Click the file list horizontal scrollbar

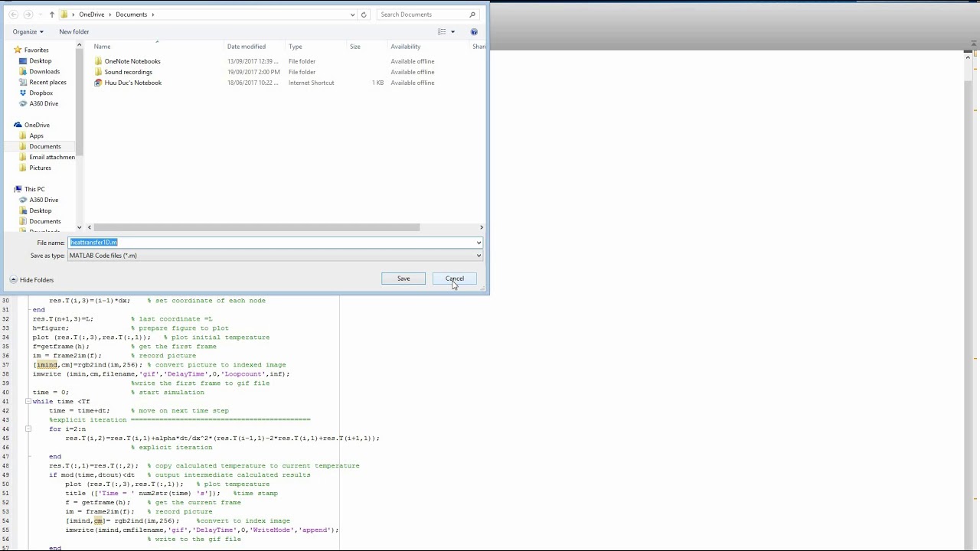[x=256, y=227]
